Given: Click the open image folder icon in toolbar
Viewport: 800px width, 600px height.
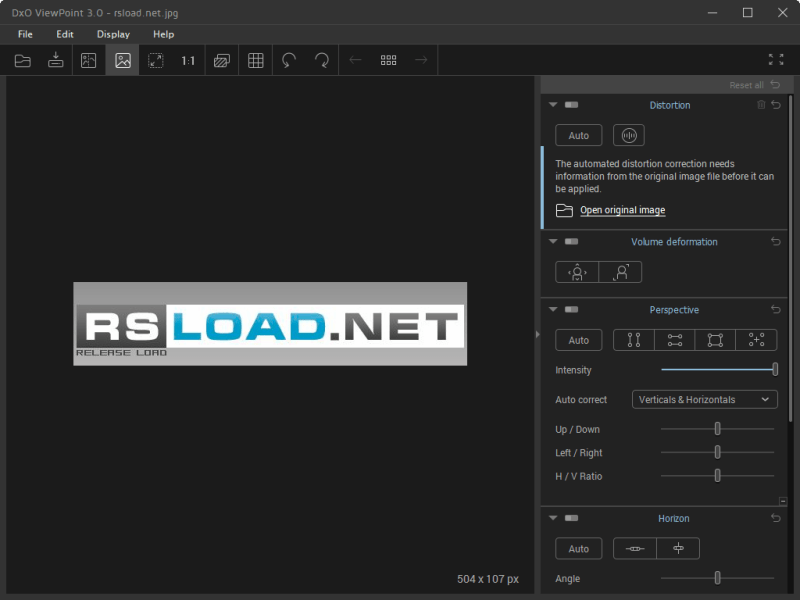Looking at the screenshot, I should click(x=22, y=60).
